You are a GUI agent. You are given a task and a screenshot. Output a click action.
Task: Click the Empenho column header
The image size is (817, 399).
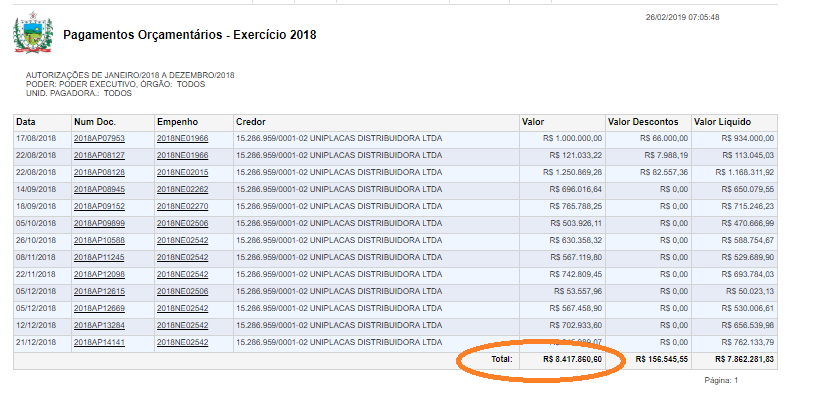pyautogui.click(x=194, y=122)
